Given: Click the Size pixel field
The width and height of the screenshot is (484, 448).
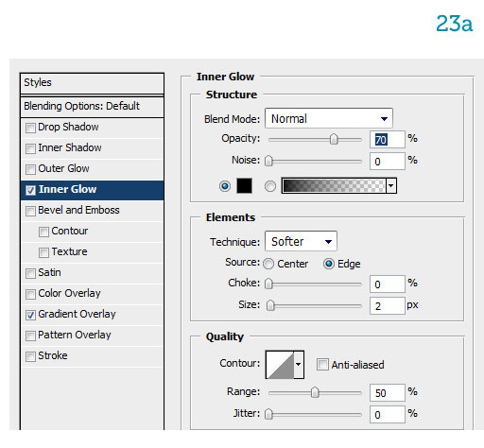Looking at the screenshot, I should coord(388,306).
